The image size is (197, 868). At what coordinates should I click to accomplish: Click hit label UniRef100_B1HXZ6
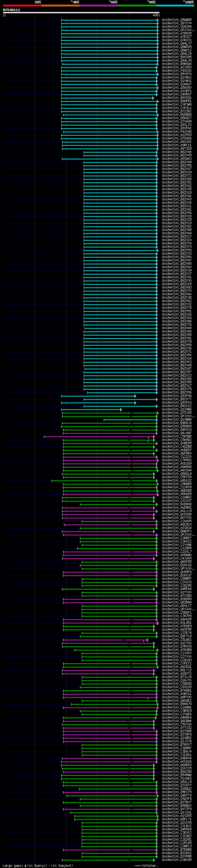177,565
